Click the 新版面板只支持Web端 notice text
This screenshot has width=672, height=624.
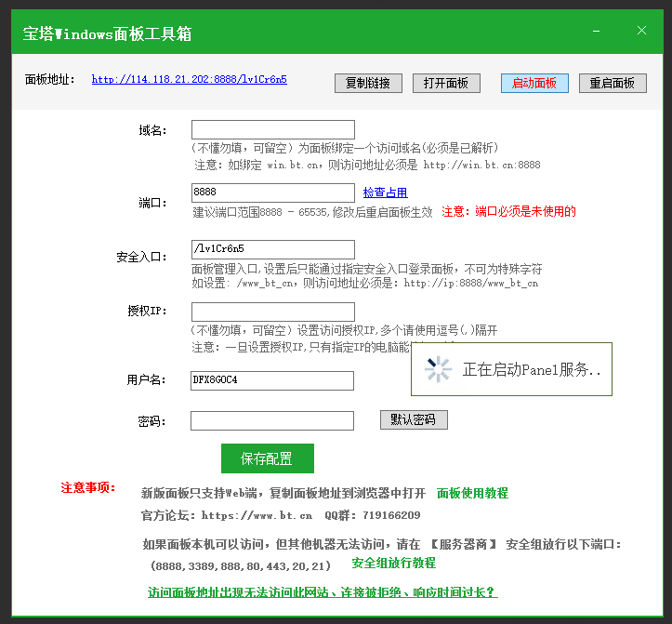283,493
